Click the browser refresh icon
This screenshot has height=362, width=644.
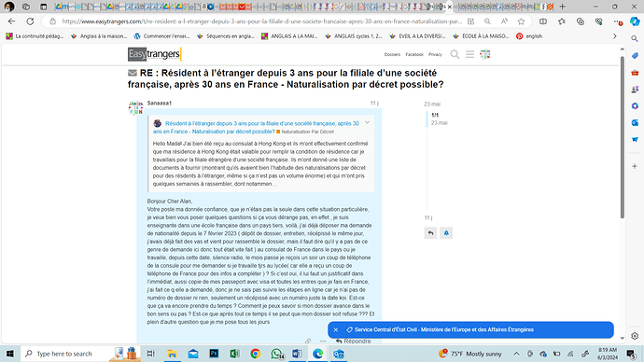[30, 21]
